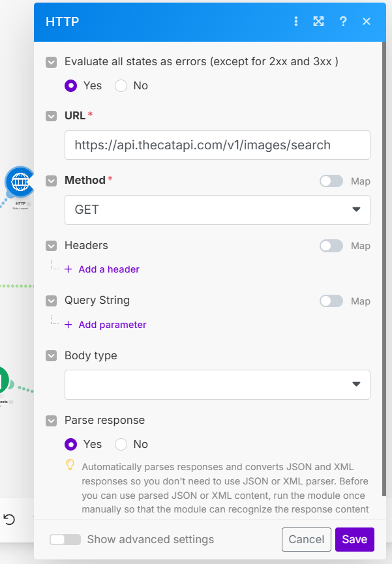392x564 pixels.
Task: Click the undo arrow icon
Action: point(9,519)
